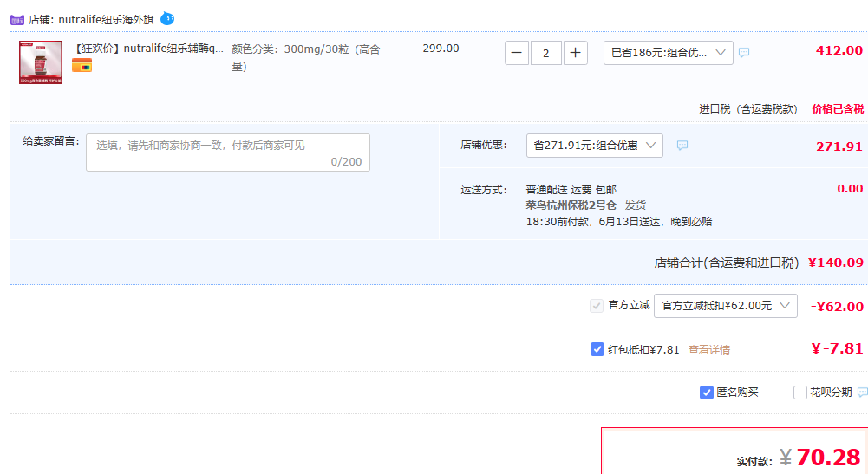Edit the quantity field showing 2

(x=545, y=53)
